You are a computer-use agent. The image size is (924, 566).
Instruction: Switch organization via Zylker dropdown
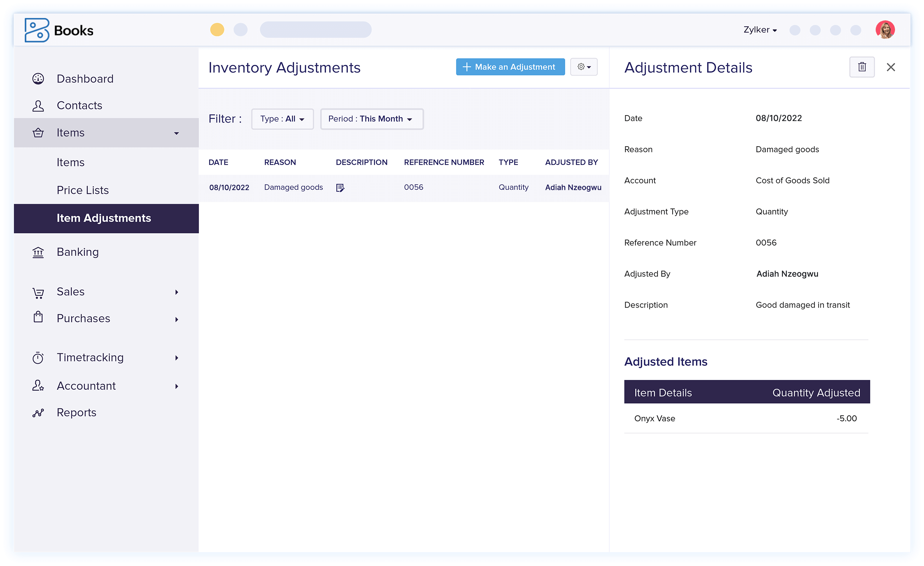(x=760, y=30)
